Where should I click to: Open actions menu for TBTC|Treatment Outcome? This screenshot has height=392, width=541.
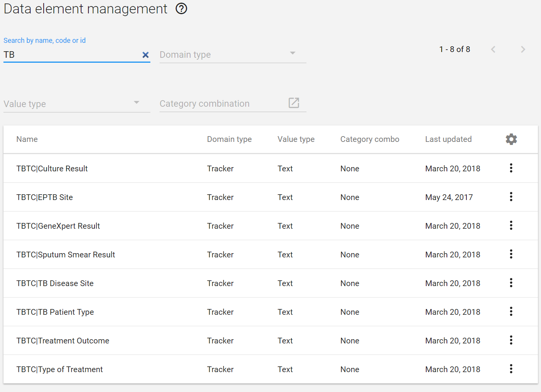[x=511, y=340]
